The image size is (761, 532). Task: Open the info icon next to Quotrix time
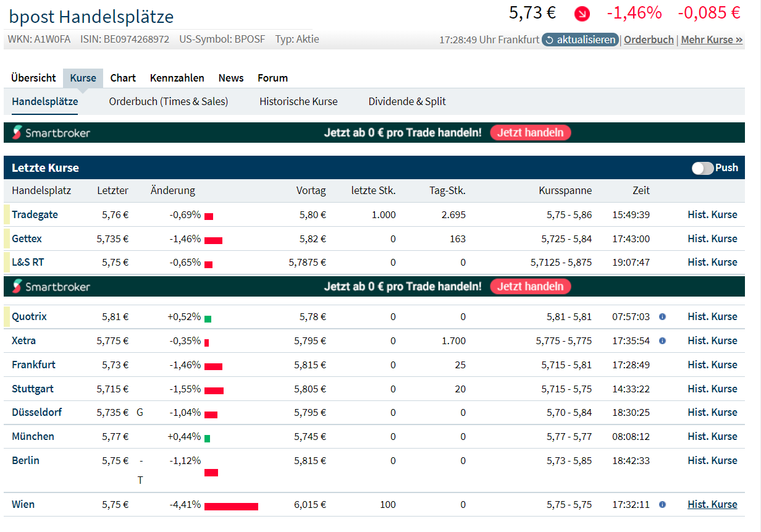tap(663, 316)
